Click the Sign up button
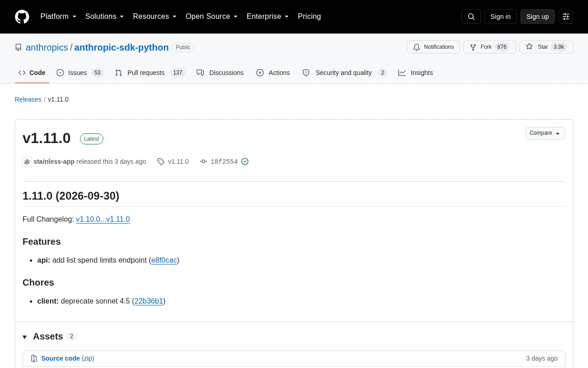This screenshot has height=368, width=588. click(537, 17)
